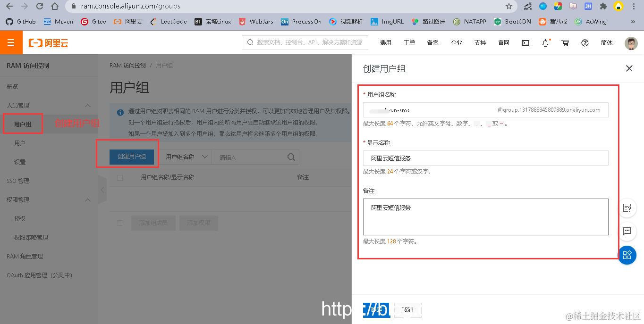
Task: Tick the checkbox beside 添加组成员
Action: coord(120,223)
